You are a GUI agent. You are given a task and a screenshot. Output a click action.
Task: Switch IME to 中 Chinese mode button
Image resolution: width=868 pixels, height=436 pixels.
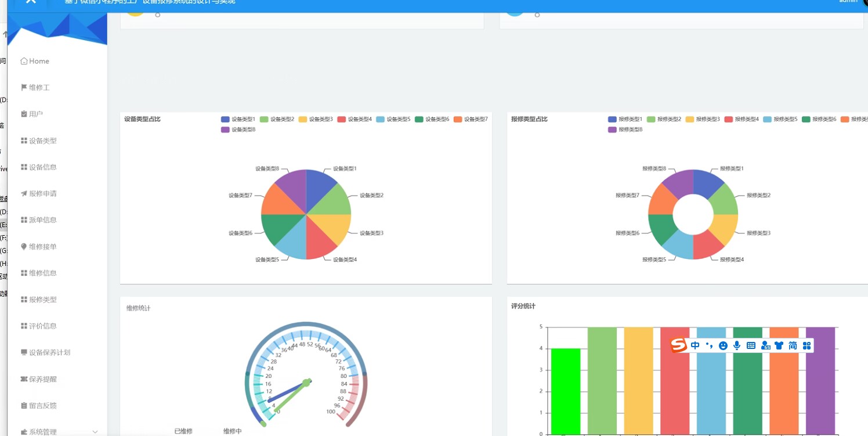tap(695, 345)
